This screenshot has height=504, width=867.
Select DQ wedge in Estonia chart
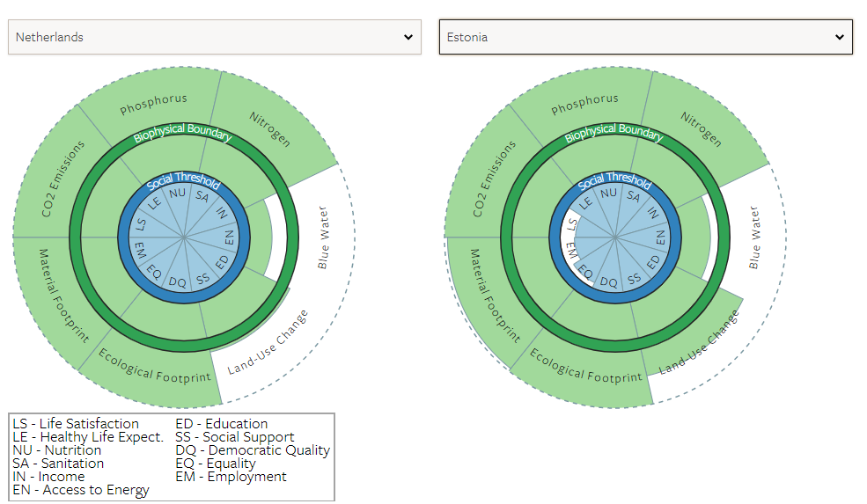608,282
